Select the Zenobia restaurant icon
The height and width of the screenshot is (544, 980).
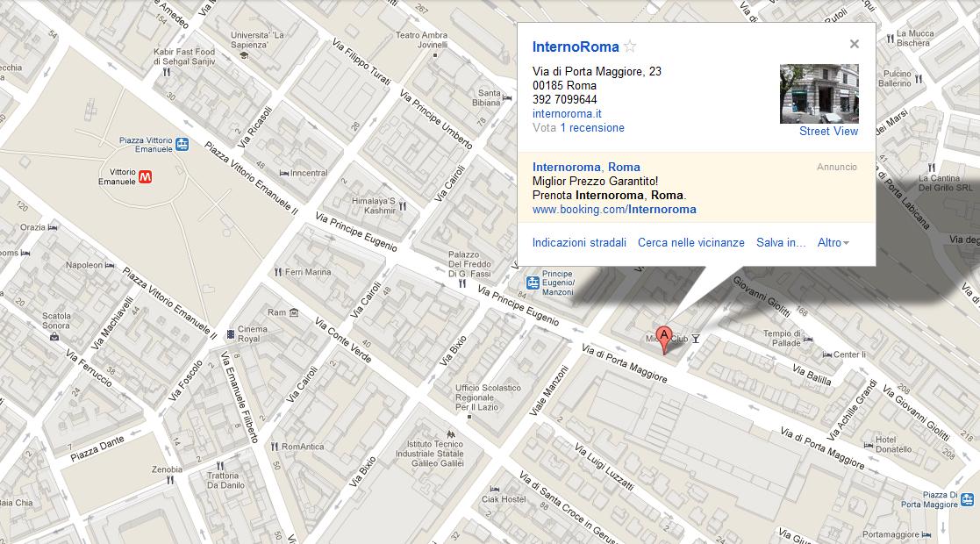click(170, 480)
